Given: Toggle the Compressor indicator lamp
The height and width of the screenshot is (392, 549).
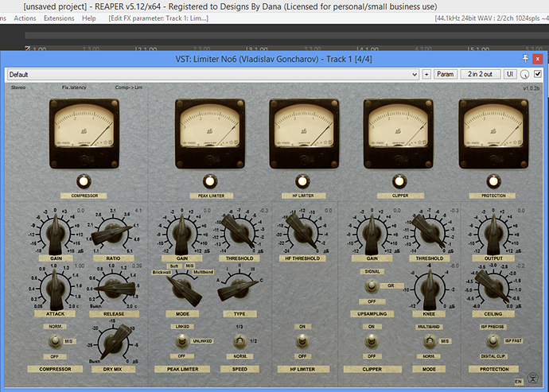Looking at the screenshot, I should (84, 181).
